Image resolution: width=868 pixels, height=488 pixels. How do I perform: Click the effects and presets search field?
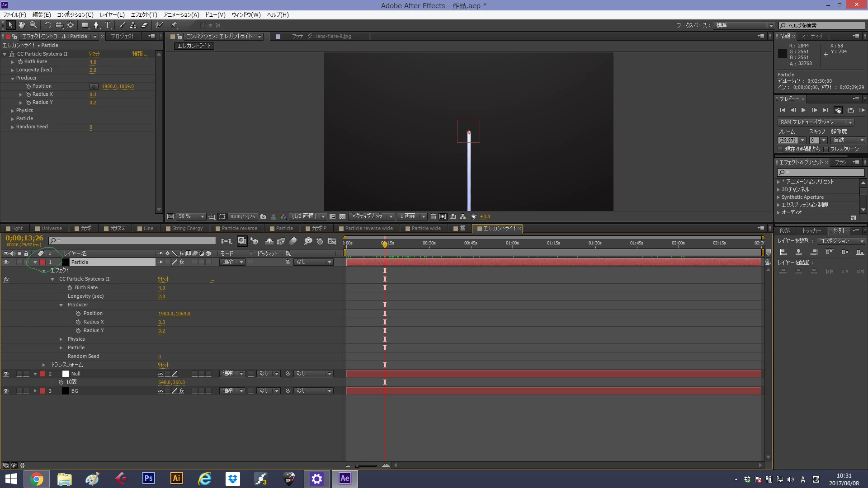[824, 173]
